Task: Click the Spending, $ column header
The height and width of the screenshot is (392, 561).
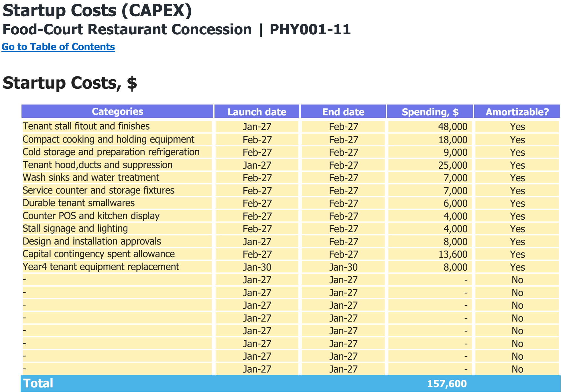Action: click(430, 111)
